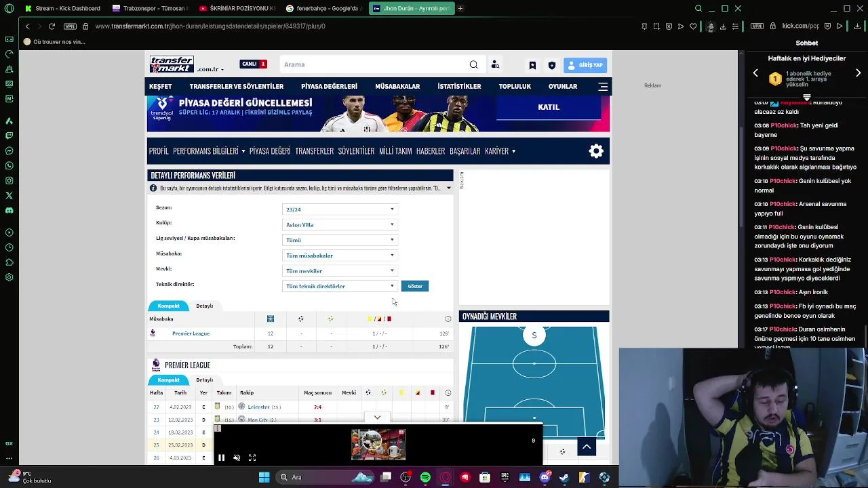This screenshot has height=488, width=868.
Task: Open Spotify from the taskbar
Action: pyautogui.click(x=425, y=477)
